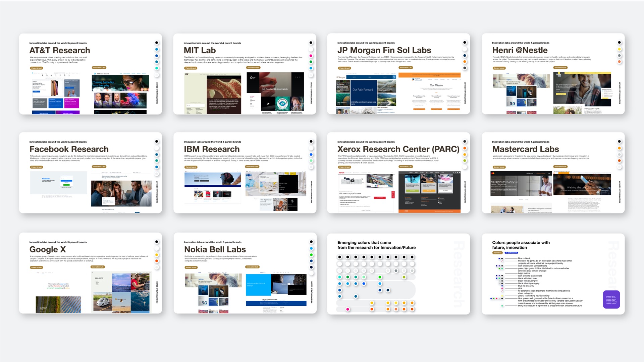
Task: Pick the black swatch on Mastercard Labs slide
Action: tap(620, 141)
